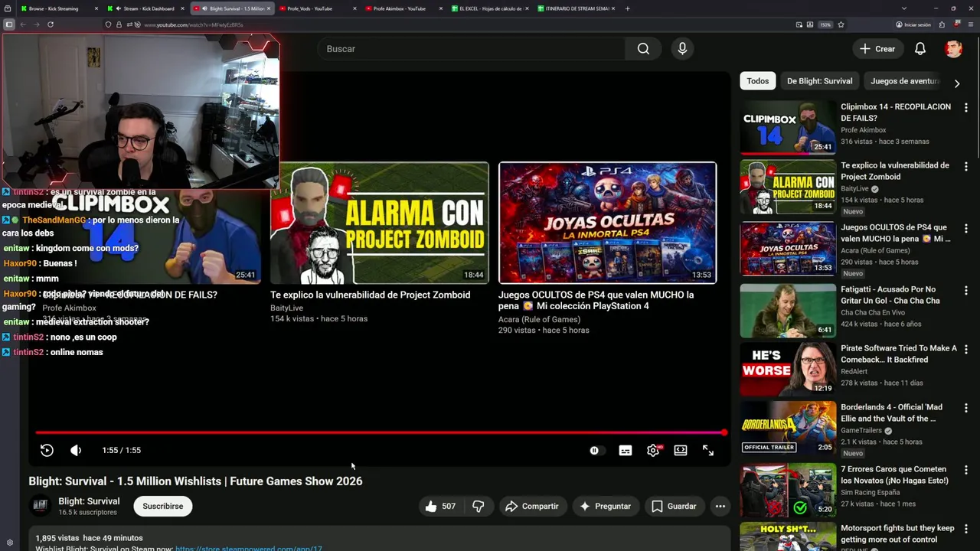
Task: Focus the Buscar search field
Action: click(471, 49)
